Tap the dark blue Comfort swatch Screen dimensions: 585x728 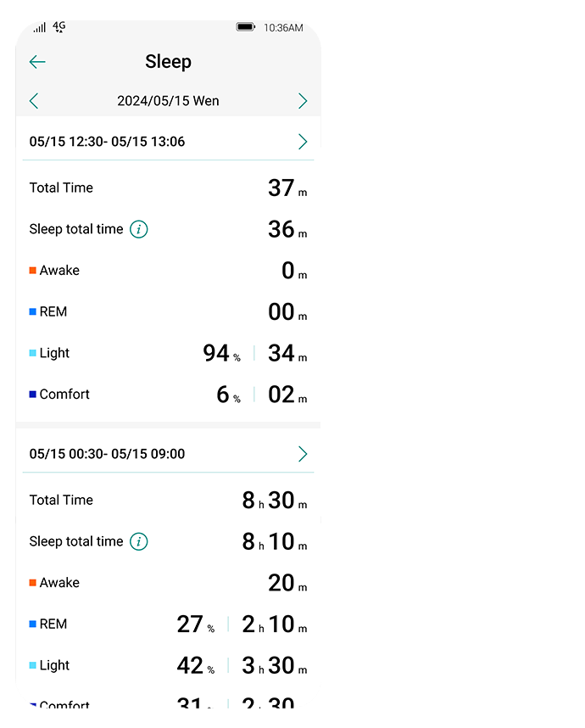pos(32,395)
